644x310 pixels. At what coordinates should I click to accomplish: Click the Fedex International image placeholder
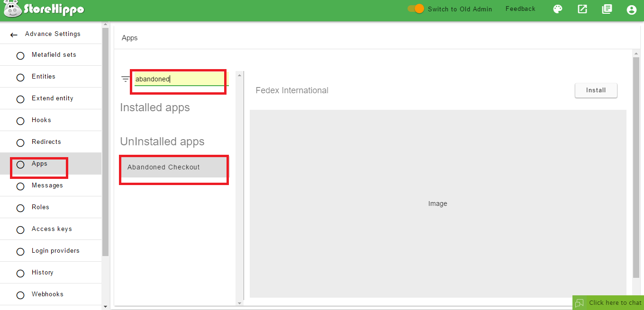point(438,204)
